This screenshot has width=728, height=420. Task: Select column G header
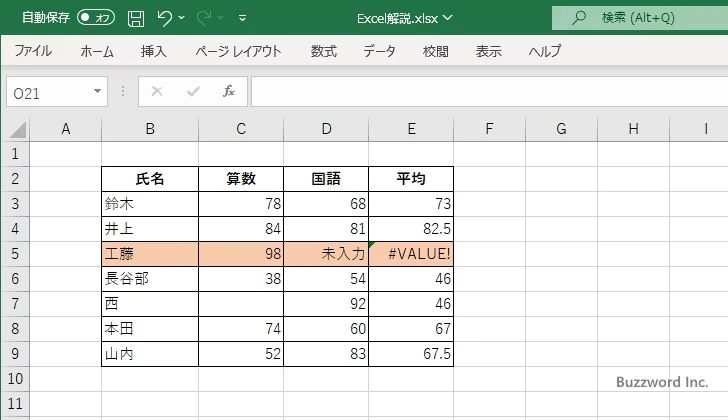[561, 129]
